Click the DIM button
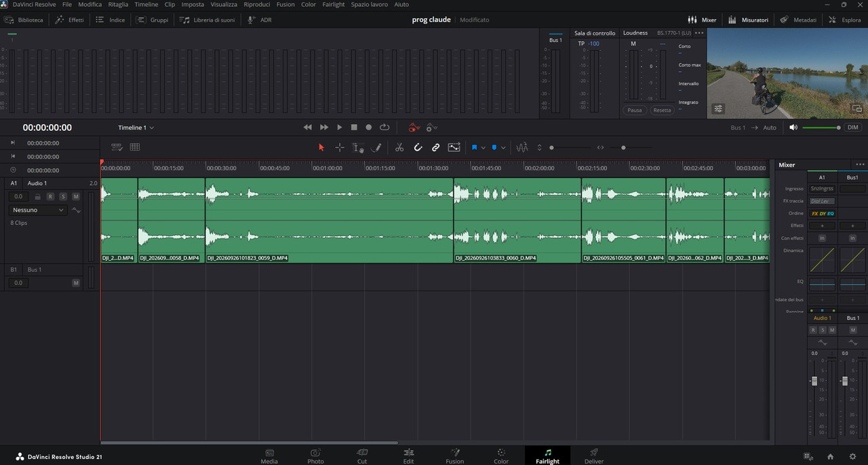This screenshot has width=868, height=465. (853, 127)
